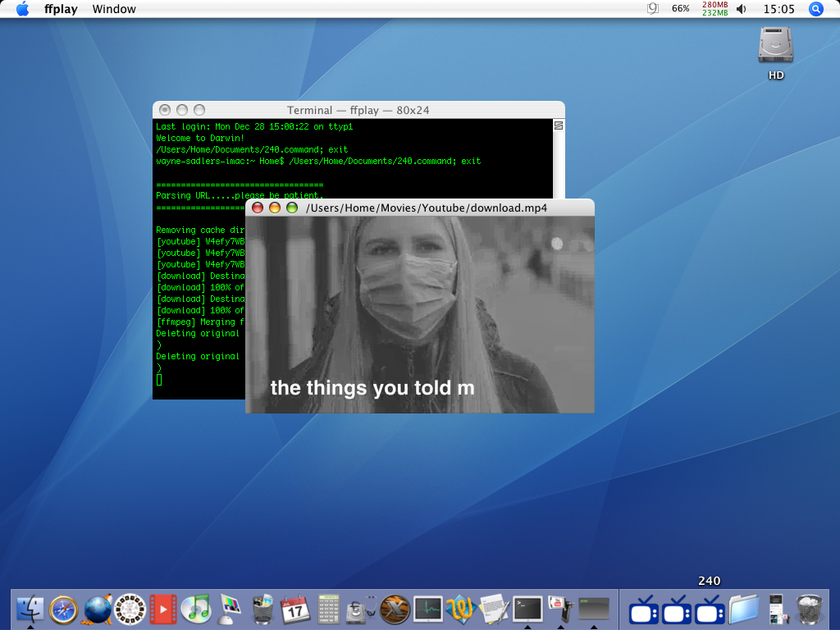Open iCal calendar icon showing 17
The height and width of the screenshot is (630, 840).
pyautogui.click(x=295, y=609)
